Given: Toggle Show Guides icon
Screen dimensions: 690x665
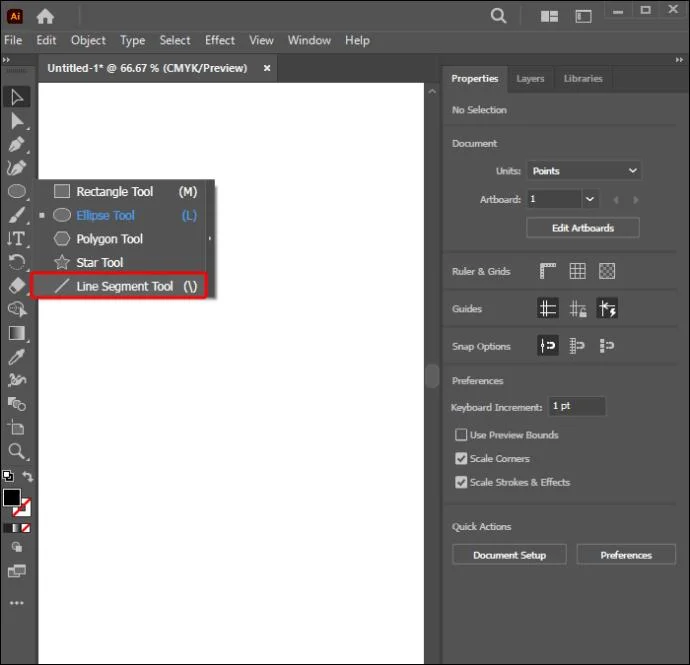Looking at the screenshot, I should (x=548, y=308).
